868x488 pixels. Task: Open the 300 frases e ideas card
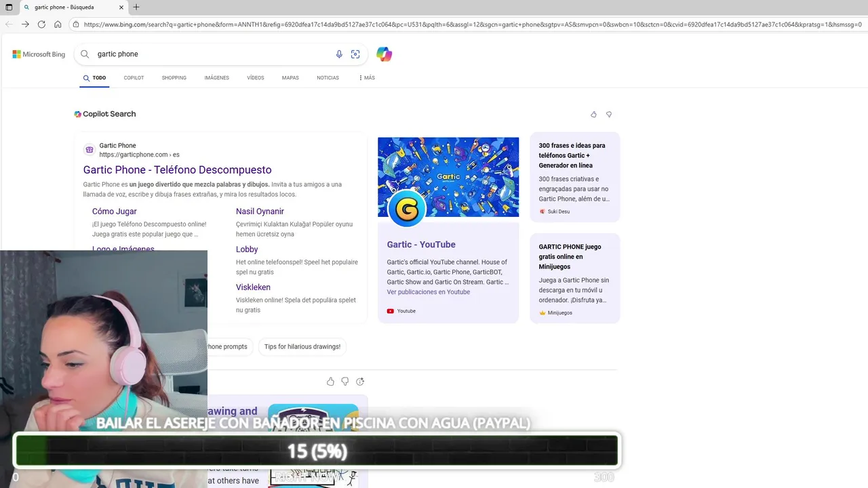[574, 176]
